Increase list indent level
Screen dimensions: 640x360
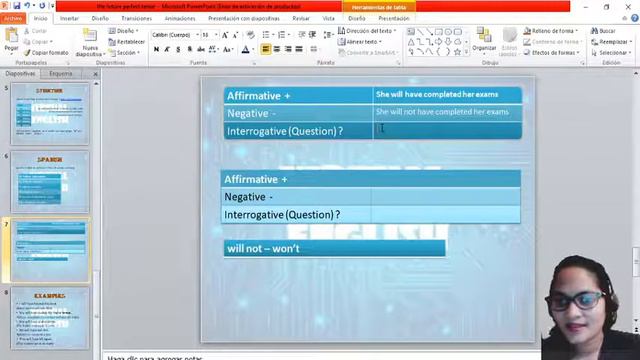click(313, 35)
